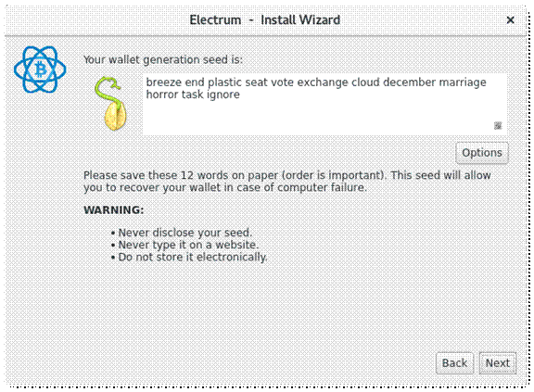Show the seed QR code icon
This screenshot has width=534, height=392.
[x=498, y=125]
